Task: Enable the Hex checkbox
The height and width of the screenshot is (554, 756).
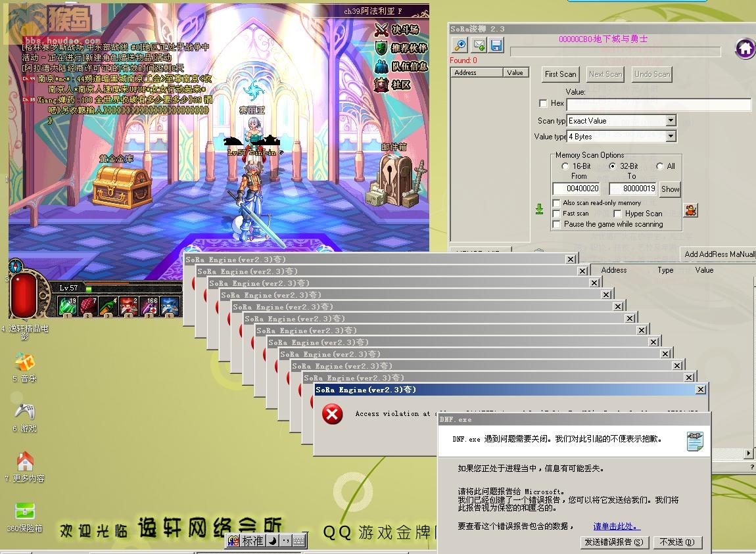Action: [x=543, y=103]
